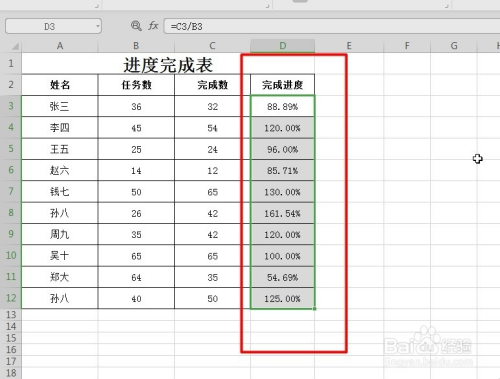Select task count 36 for 张三
Screen dimensions: 500x379
click(136, 106)
